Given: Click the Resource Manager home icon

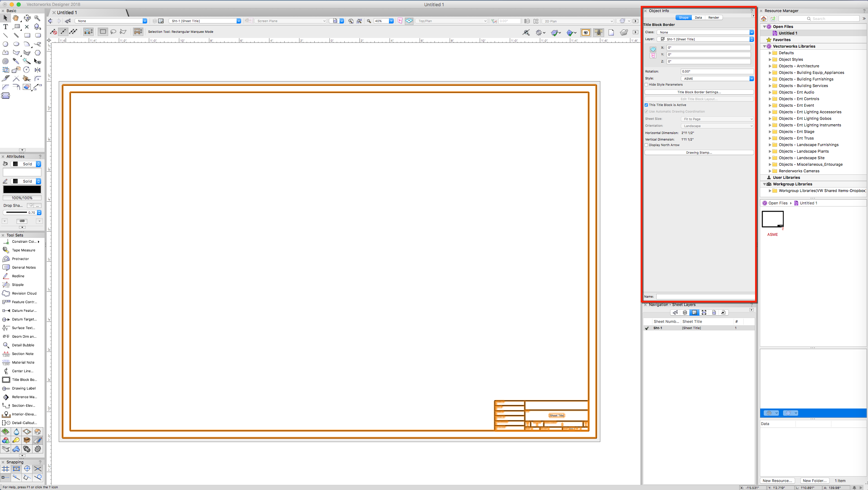Looking at the screenshot, I should click(764, 19).
